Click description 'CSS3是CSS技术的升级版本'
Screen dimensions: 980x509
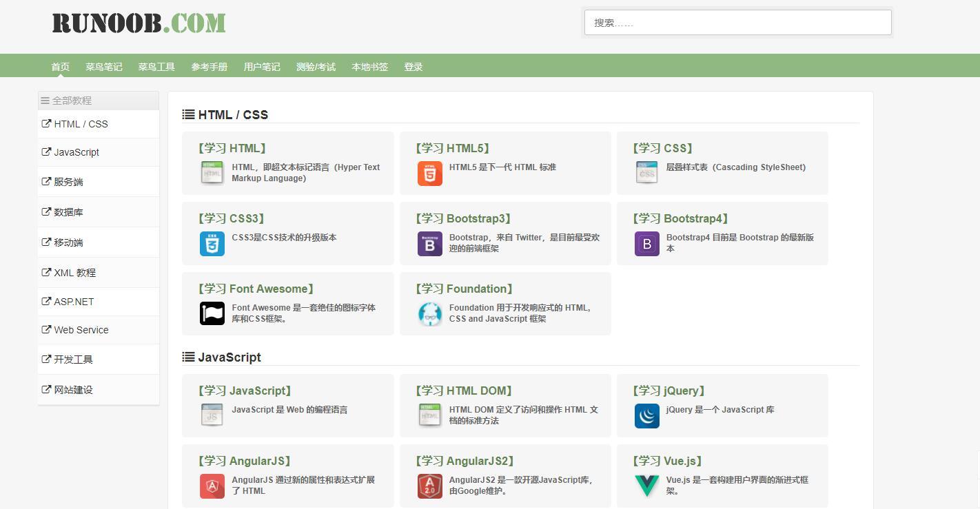coord(284,238)
